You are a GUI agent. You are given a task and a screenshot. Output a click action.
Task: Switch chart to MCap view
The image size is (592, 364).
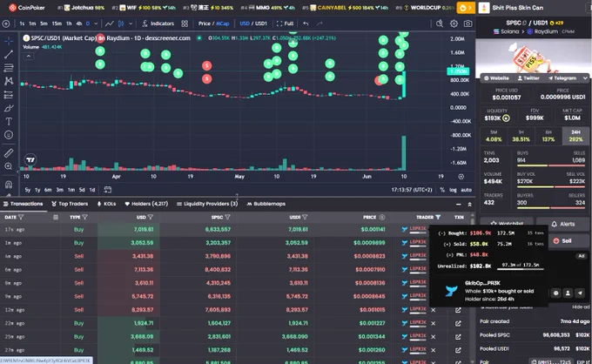tap(222, 24)
